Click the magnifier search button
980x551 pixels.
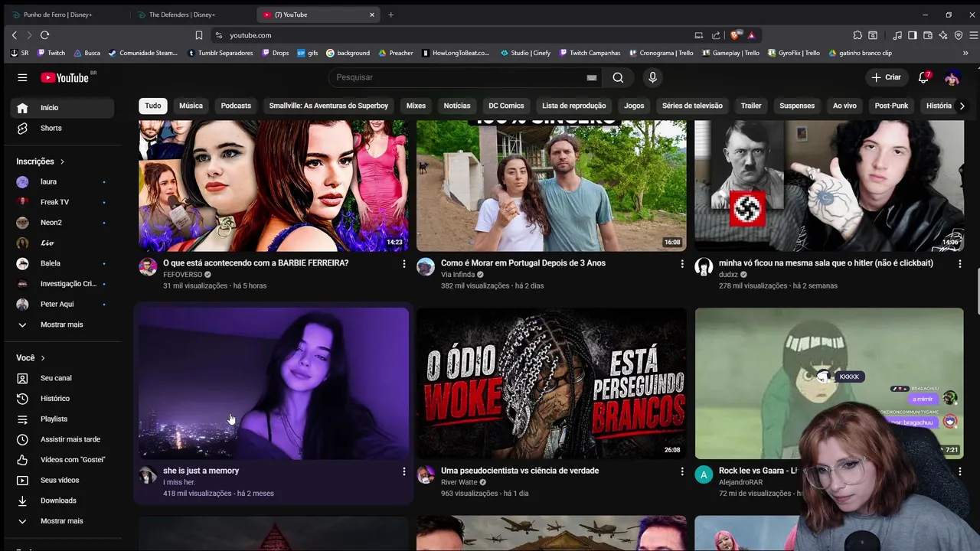[x=618, y=77]
